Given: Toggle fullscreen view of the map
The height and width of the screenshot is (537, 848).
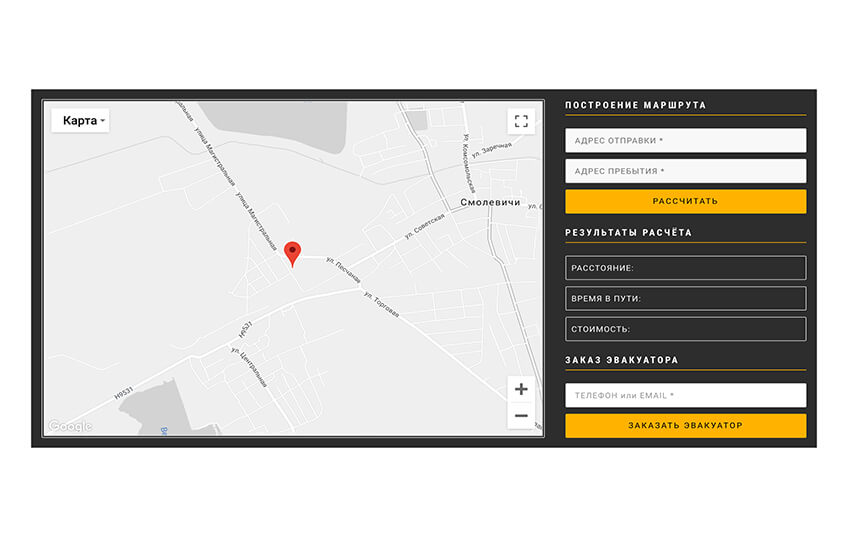Looking at the screenshot, I should tap(520, 121).
